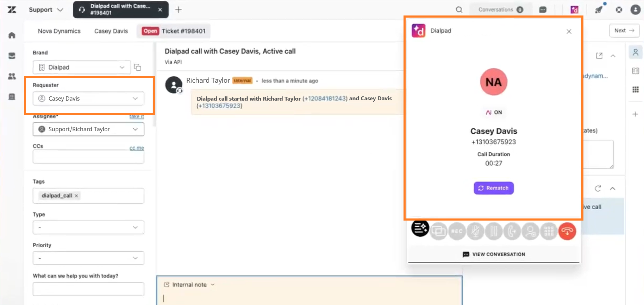644x305 pixels.
Task: Select the Ticket #198401 tab
Action: click(x=174, y=31)
